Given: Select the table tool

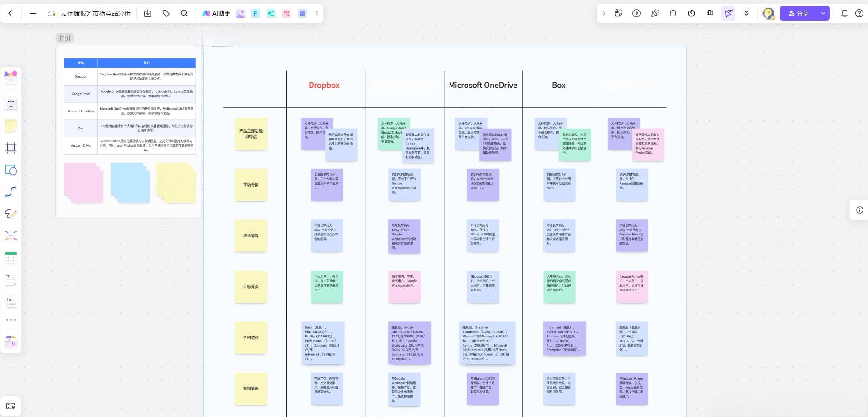Looking at the screenshot, I should coord(11,257).
